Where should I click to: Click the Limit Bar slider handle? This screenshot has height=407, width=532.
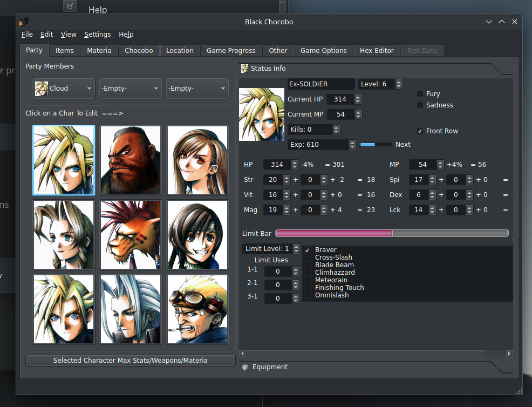pyautogui.click(x=393, y=233)
